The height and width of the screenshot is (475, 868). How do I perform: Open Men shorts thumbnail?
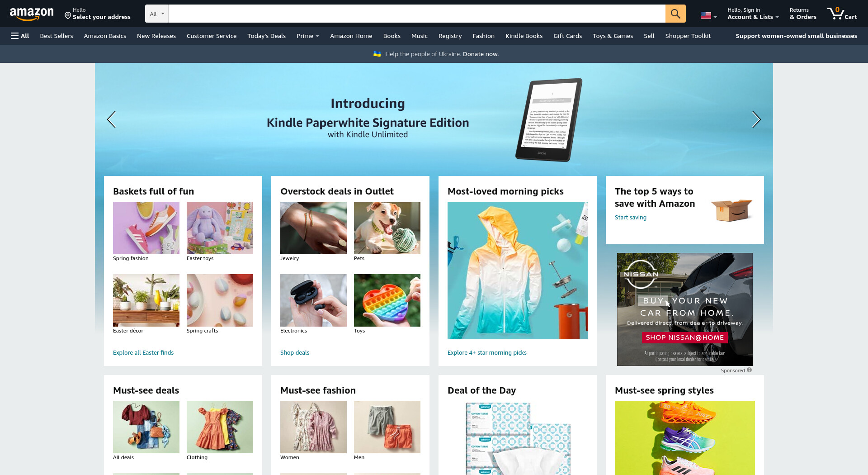tap(387, 427)
